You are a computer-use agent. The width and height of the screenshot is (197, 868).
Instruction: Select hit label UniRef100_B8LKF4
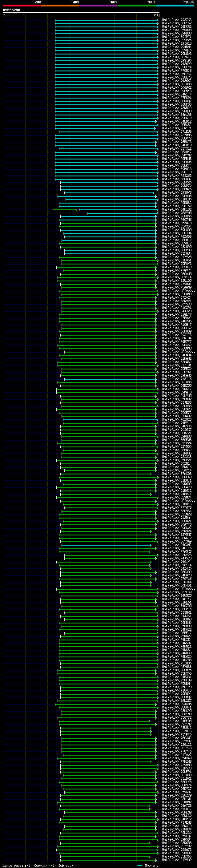click(177, 165)
